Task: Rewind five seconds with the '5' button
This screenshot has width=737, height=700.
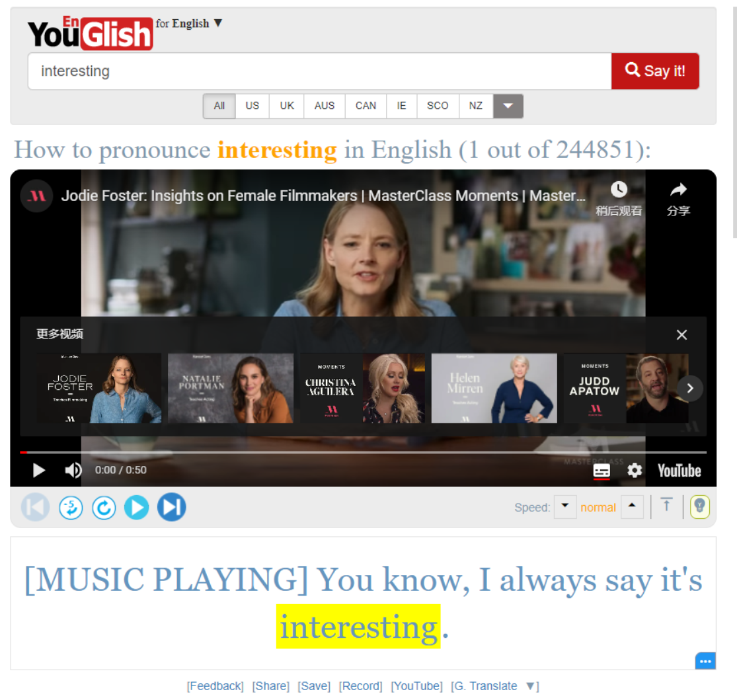Action: (x=71, y=508)
